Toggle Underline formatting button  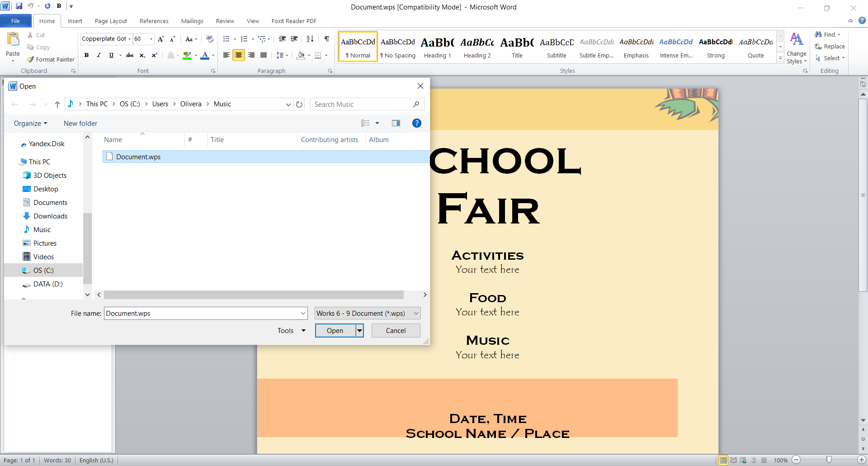111,55
